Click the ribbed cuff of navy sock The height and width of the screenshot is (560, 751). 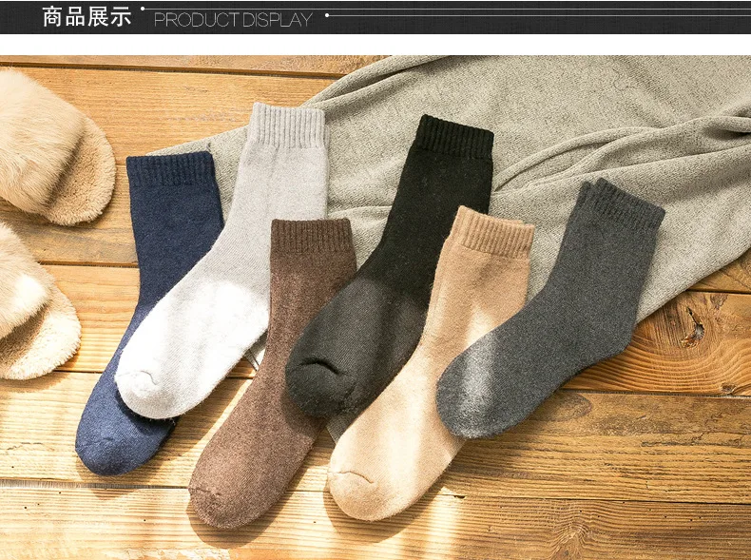pos(170,168)
